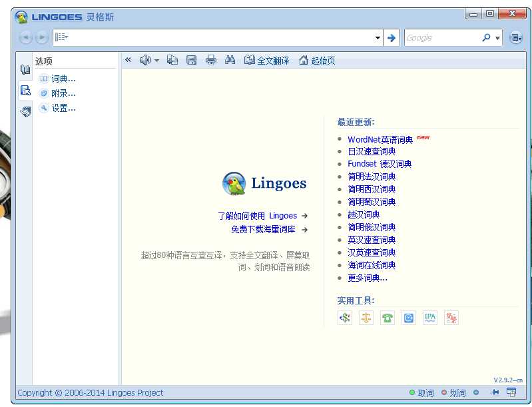
Task: Open 全文翻译 full text translation
Action: tap(267, 61)
